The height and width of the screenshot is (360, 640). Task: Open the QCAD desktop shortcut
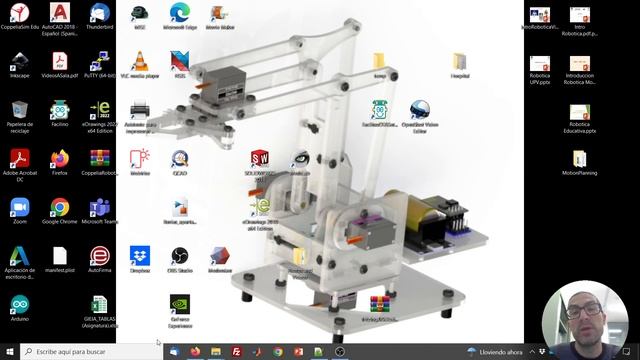tap(180, 162)
